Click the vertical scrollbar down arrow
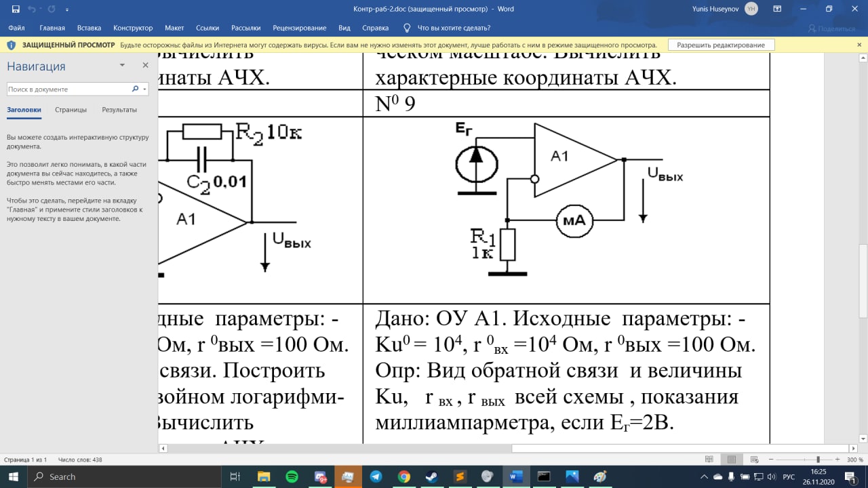Viewport: 868px width, 488px height. [863, 439]
